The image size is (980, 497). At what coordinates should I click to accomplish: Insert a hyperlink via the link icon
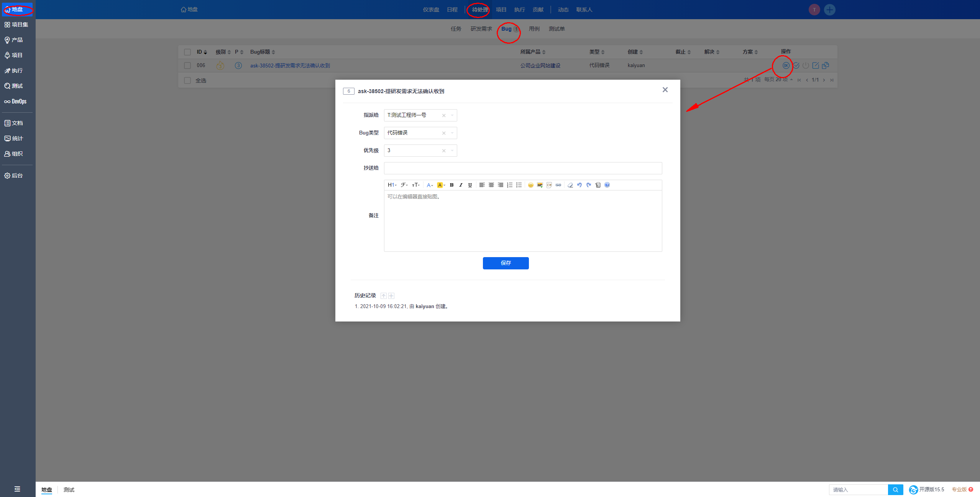558,185
